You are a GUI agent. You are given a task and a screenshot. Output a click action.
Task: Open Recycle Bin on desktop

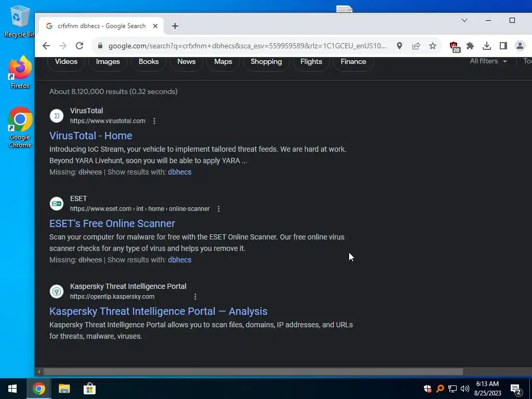(19, 21)
